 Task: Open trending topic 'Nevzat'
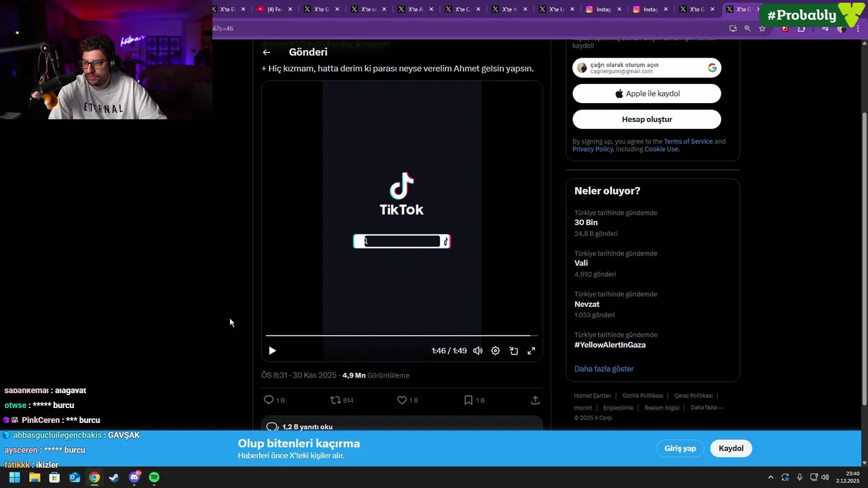click(x=652, y=304)
